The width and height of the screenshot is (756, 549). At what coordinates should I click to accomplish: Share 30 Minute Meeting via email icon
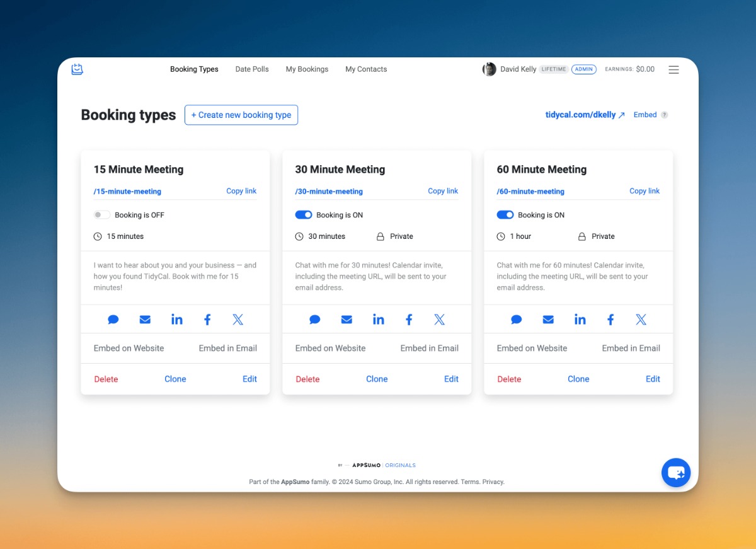pyautogui.click(x=346, y=320)
